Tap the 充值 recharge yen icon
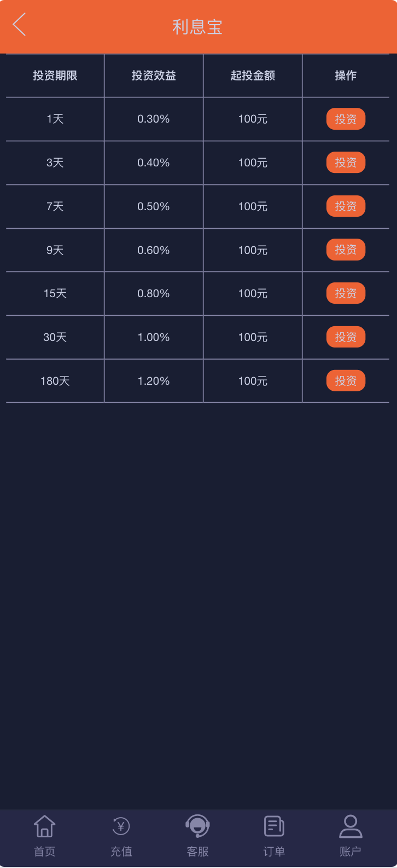Viewport: 397px width, 868px height. (121, 826)
